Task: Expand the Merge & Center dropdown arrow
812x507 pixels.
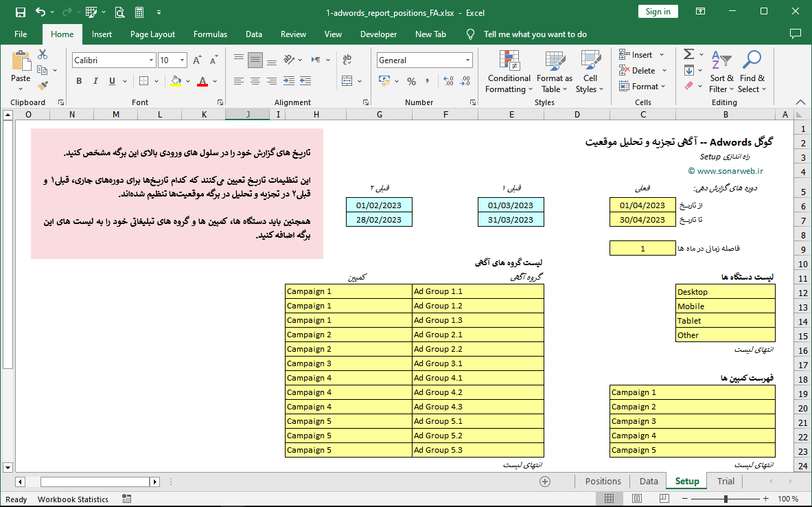Action: 360,81
